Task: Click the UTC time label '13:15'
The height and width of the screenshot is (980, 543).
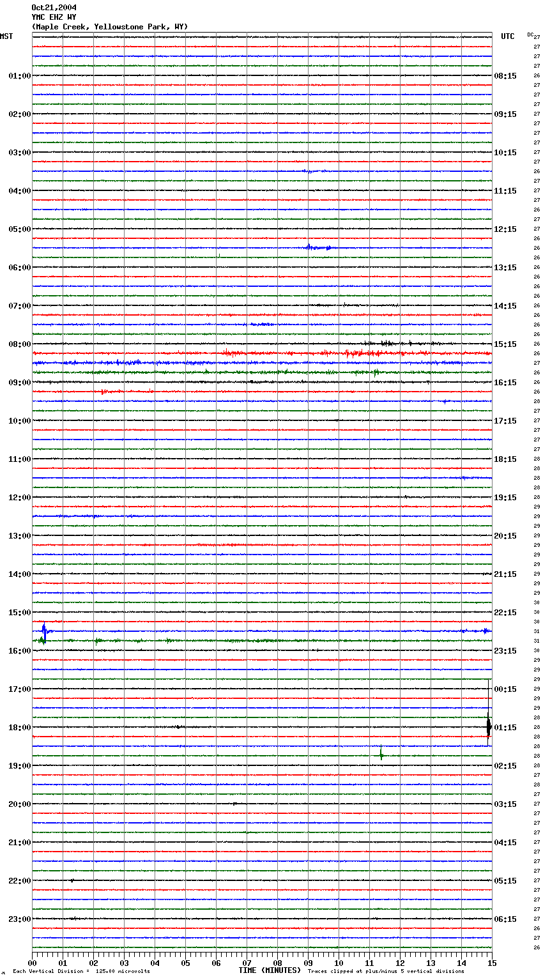Action: coord(505,268)
